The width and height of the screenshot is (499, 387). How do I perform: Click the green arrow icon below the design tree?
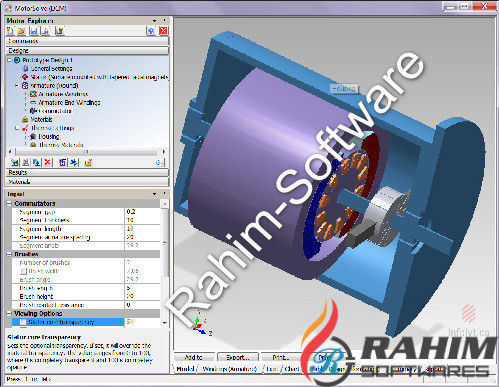[74, 162]
